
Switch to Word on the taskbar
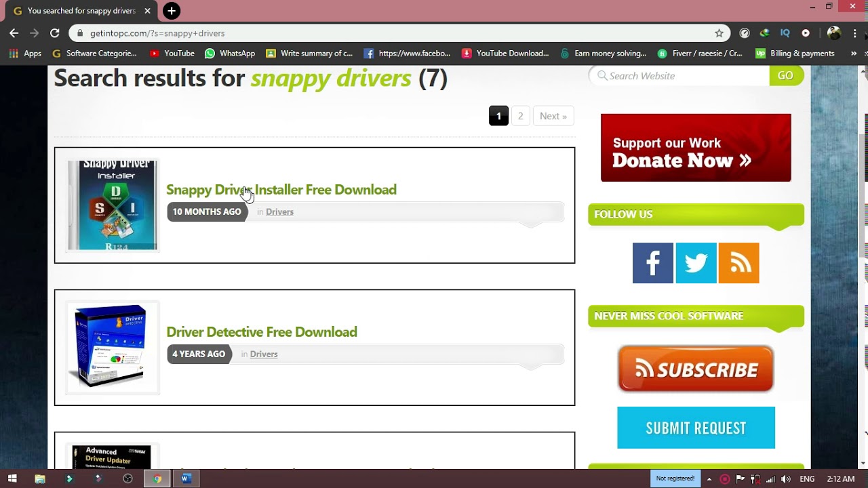186,479
